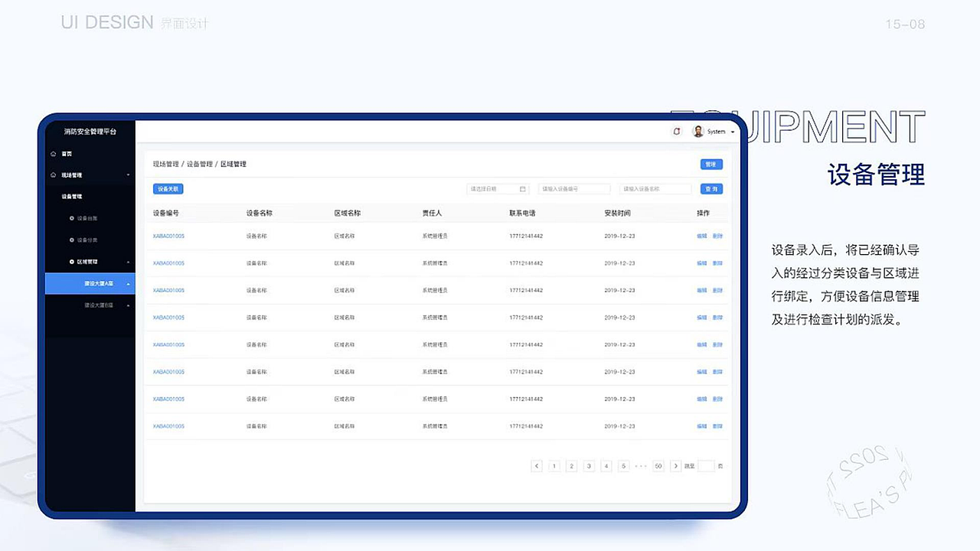
Task: Click the 区域名称 column header
Action: coord(348,213)
